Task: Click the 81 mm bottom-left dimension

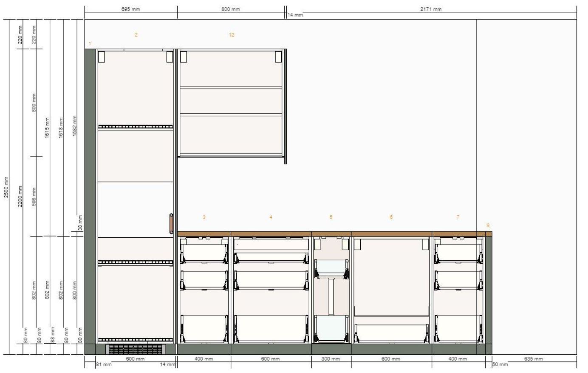Action: click(x=103, y=364)
